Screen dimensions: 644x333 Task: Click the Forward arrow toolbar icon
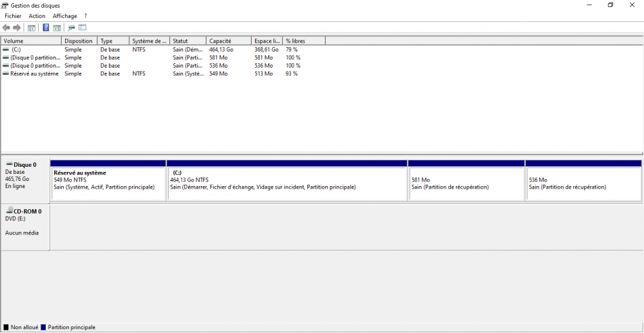pos(17,28)
